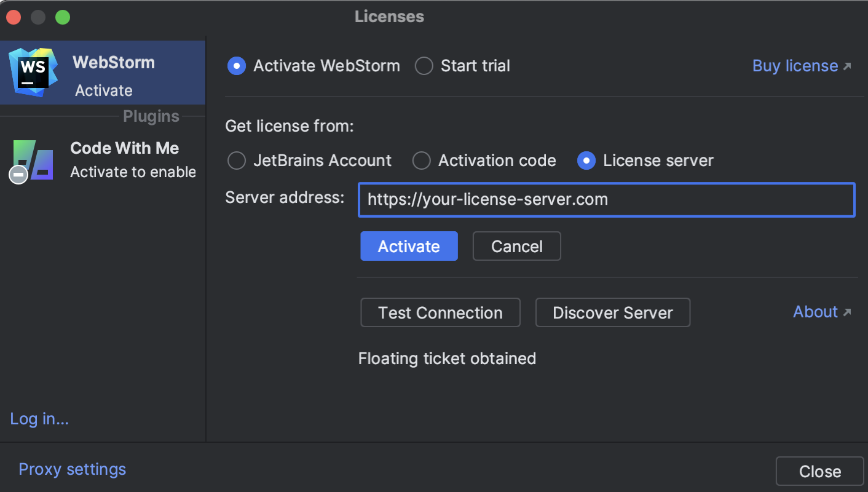Select the Start trial radio button
868x492 pixels.
coord(424,66)
